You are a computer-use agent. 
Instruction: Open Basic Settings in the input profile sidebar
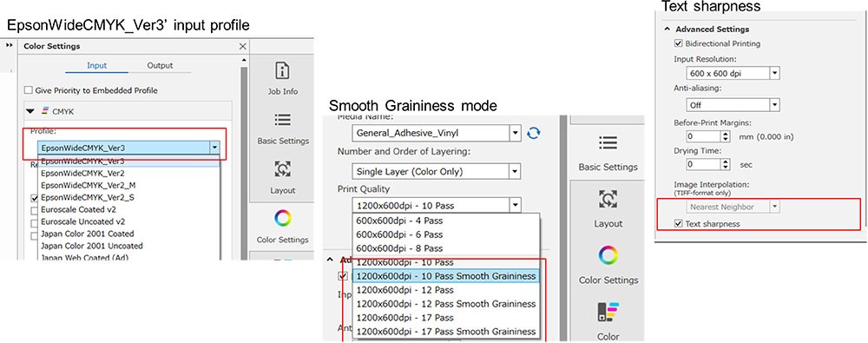tap(282, 129)
